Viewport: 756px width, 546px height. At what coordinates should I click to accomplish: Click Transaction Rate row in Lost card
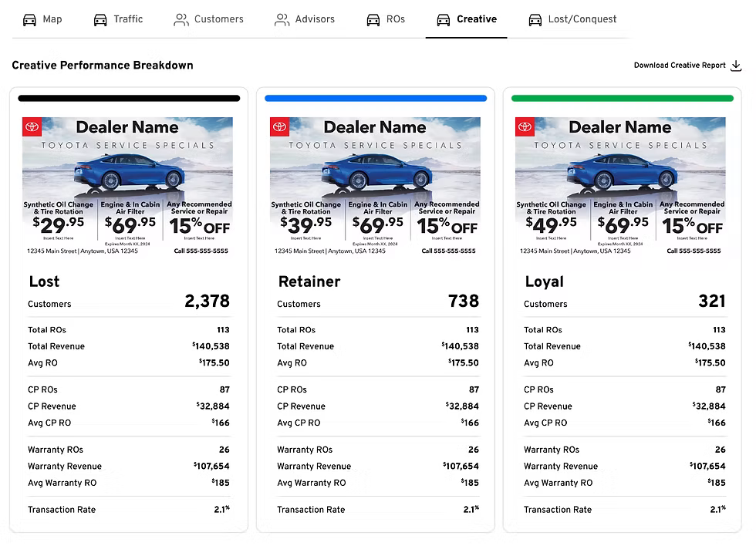[129, 510]
